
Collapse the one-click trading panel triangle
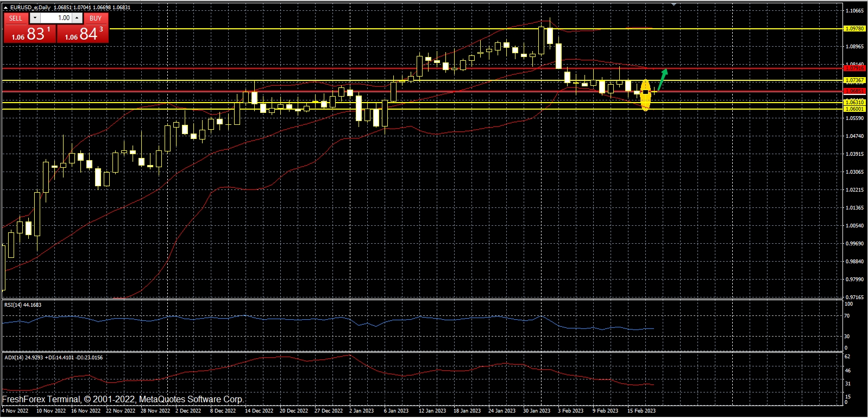click(5, 8)
